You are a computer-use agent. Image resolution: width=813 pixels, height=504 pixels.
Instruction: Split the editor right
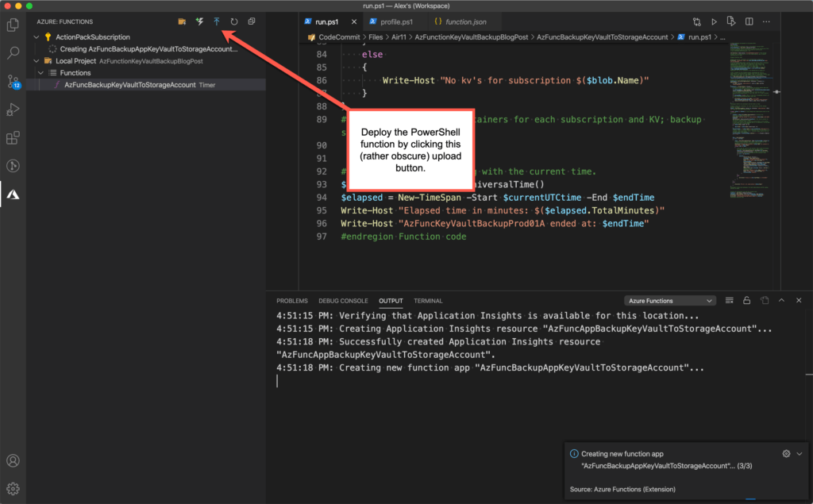[749, 21]
